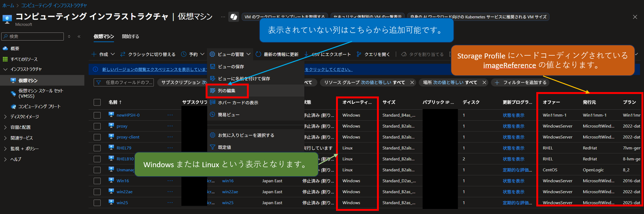644x214 pixels.
Task: Click the 概要 cloud icon in sidebar
Action: click(x=5, y=48)
